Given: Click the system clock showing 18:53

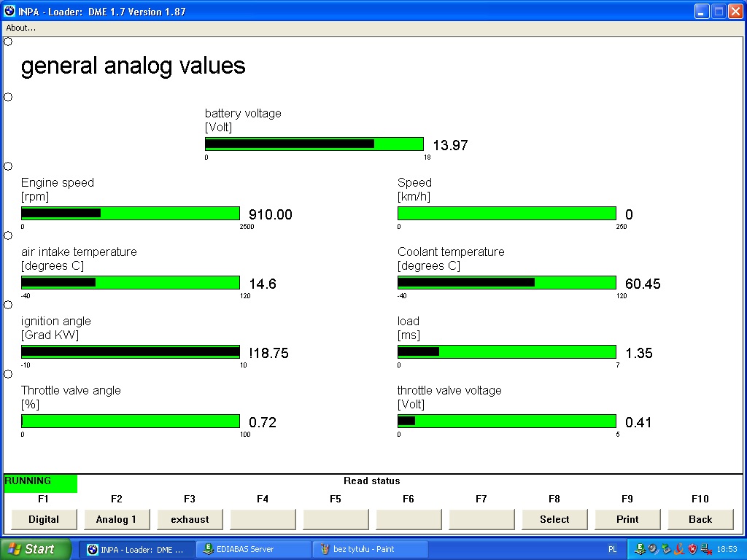Looking at the screenshot, I should [x=727, y=549].
